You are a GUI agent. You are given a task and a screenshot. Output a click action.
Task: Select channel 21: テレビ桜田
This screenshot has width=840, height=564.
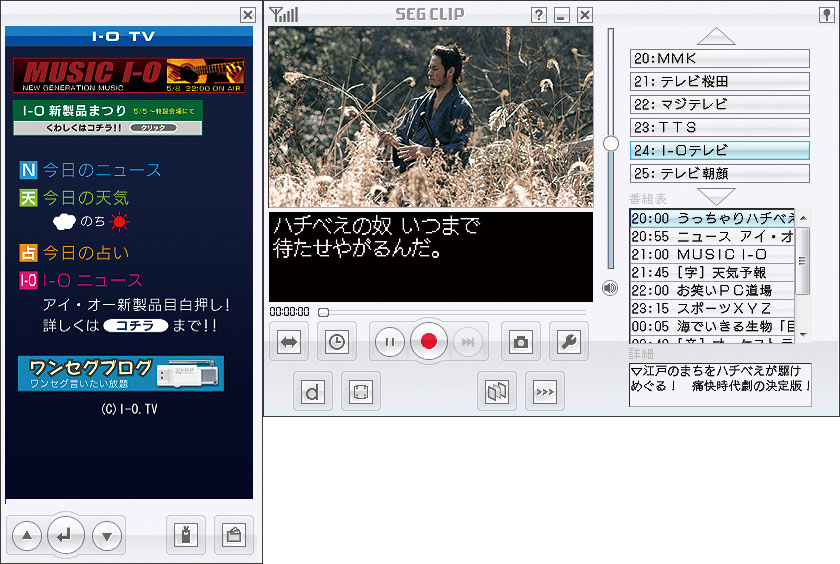click(x=719, y=81)
